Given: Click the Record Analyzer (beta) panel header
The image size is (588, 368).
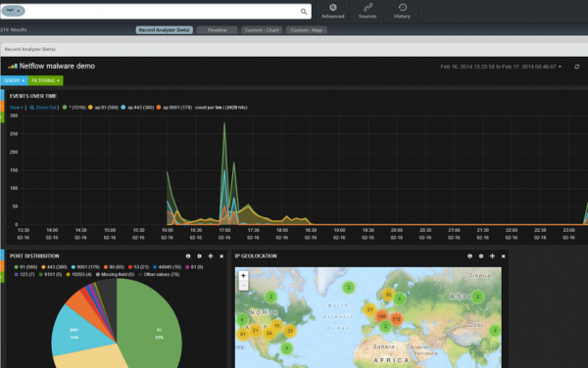Looking at the screenshot, I should [294, 49].
